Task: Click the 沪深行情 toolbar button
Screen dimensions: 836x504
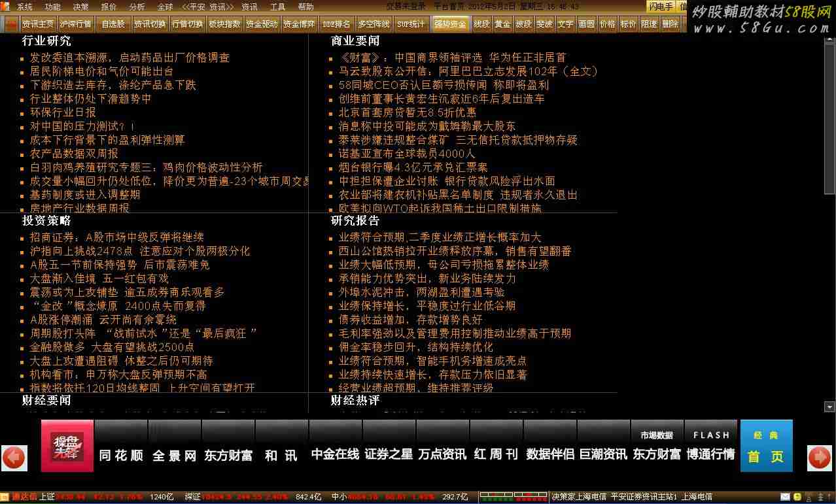Action: (75, 24)
